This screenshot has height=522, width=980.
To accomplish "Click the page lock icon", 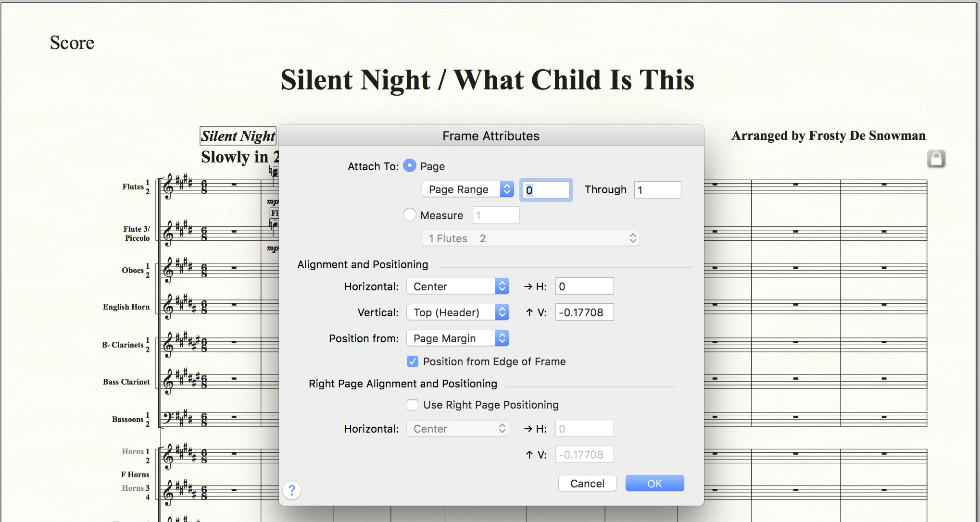I will click(x=936, y=159).
